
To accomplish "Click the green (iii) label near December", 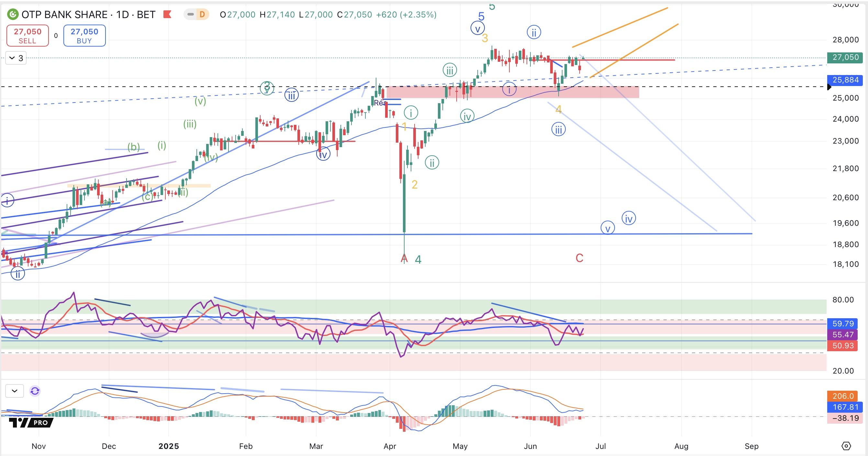I will (190, 124).
